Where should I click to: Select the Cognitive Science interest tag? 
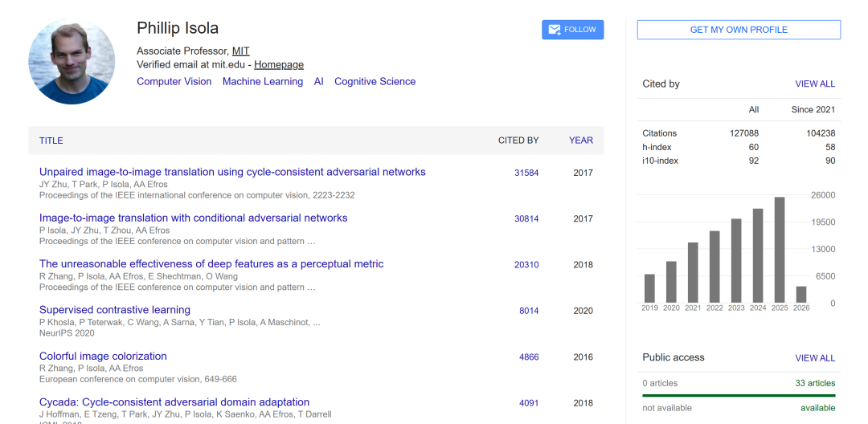pyautogui.click(x=375, y=82)
